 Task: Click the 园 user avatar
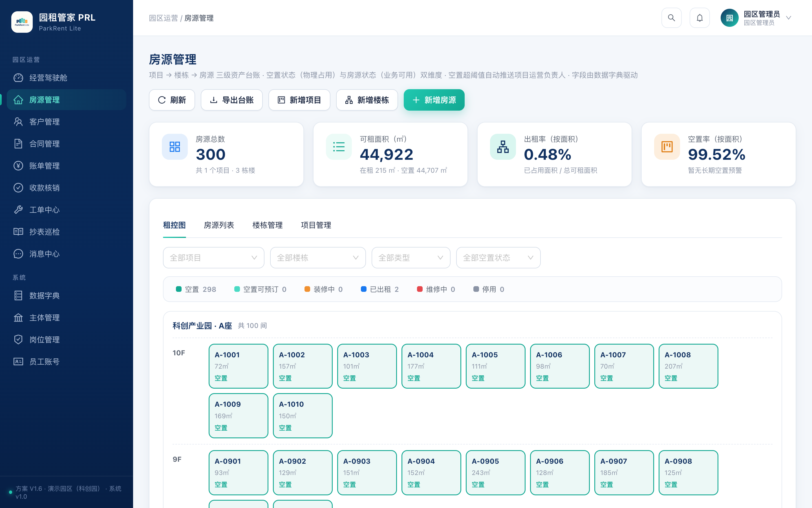pyautogui.click(x=729, y=18)
